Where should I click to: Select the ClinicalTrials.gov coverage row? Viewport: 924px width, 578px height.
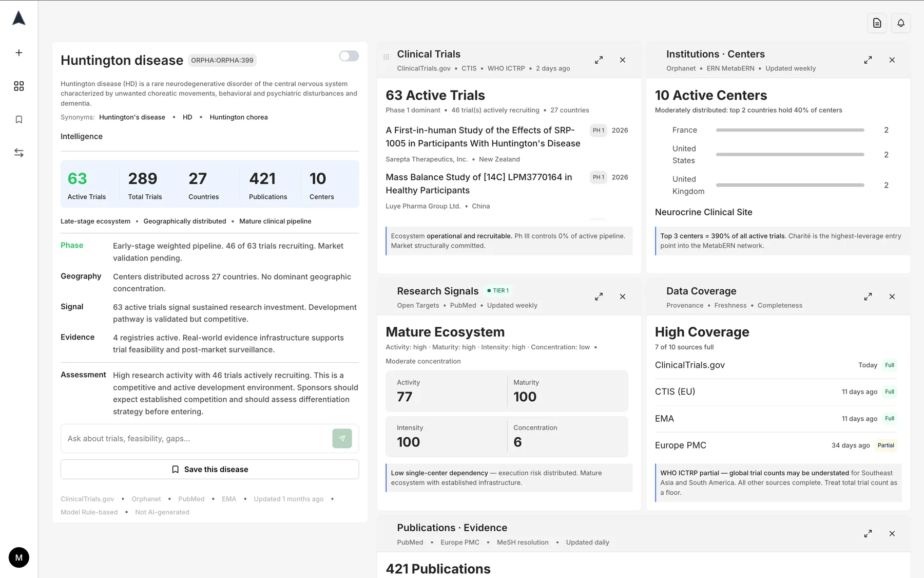pos(776,365)
